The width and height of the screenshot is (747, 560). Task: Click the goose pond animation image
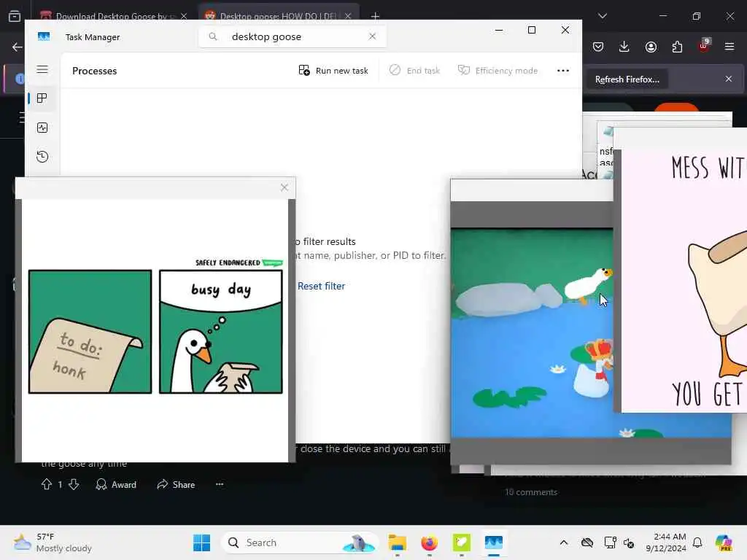[531, 332]
